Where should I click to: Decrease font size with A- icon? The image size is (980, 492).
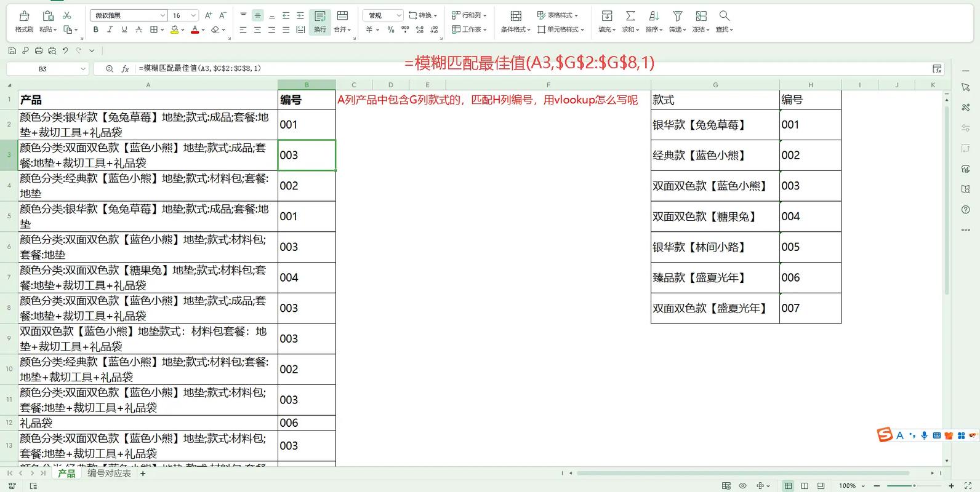click(x=222, y=15)
